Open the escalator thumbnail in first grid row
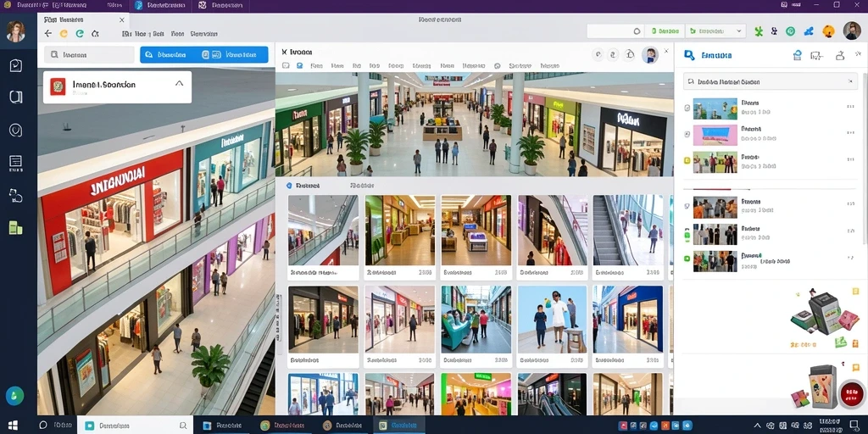 628,230
